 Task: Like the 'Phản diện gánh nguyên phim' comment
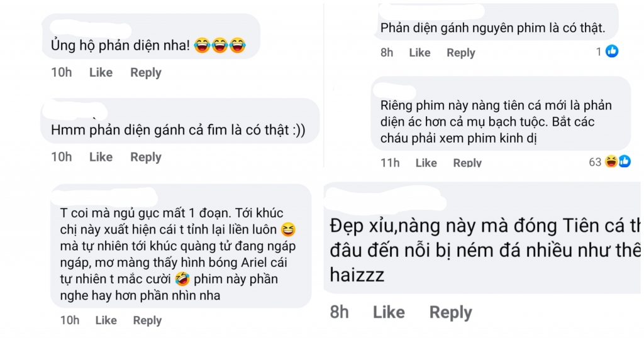[x=419, y=53]
